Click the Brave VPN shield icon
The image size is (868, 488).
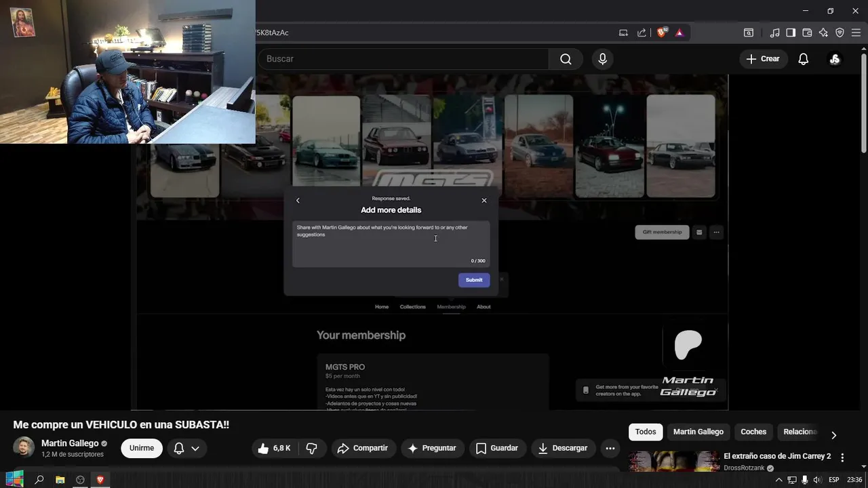pos(840,33)
